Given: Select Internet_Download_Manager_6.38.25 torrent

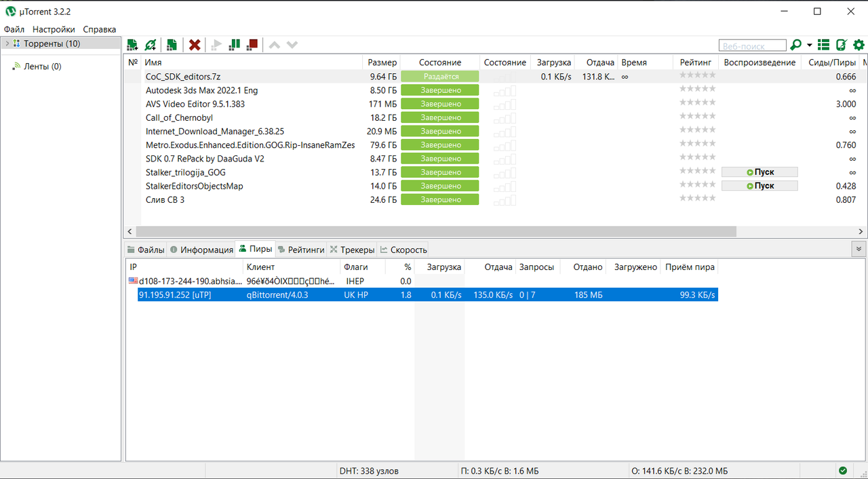Looking at the screenshot, I should (215, 131).
